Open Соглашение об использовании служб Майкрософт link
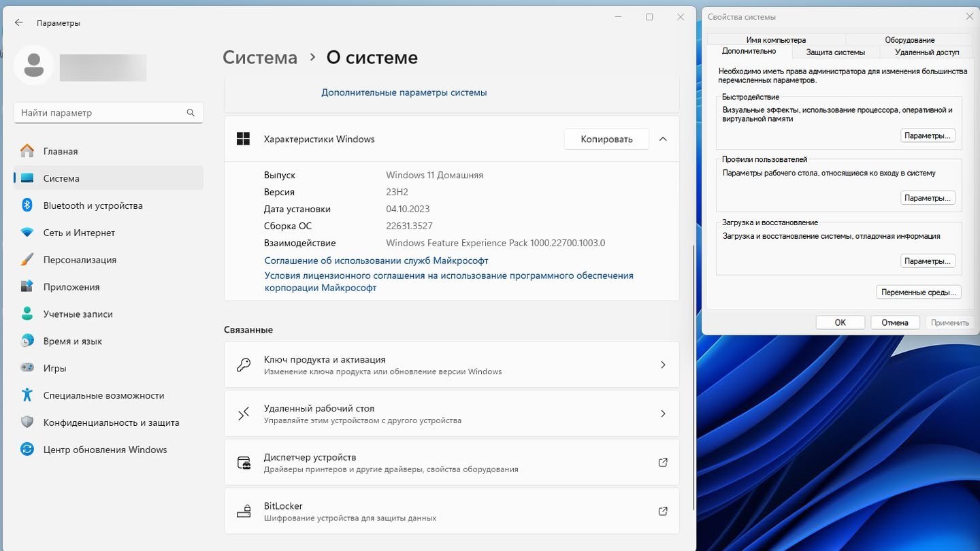Screen dimensions: 980x551 click(x=376, y=261)
